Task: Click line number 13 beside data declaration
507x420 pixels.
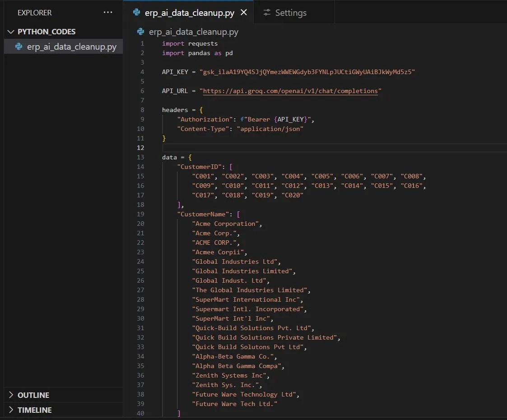Action: 140,157
